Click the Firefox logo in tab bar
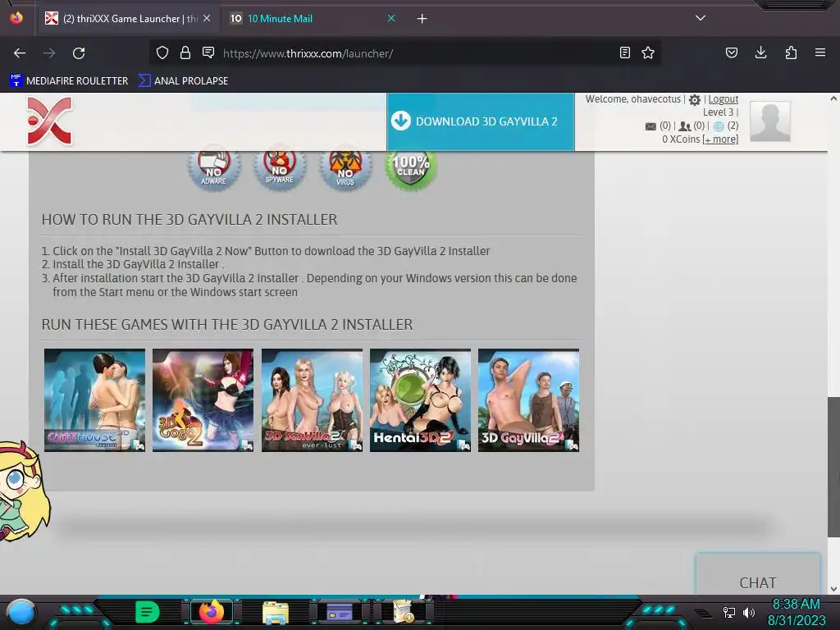 pos(16,18)
